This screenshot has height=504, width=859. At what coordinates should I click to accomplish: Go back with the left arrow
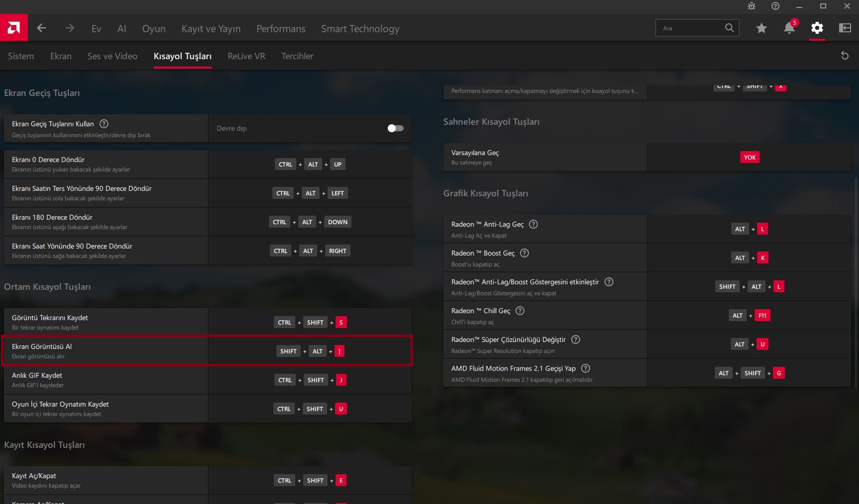[x=41, y=28]
